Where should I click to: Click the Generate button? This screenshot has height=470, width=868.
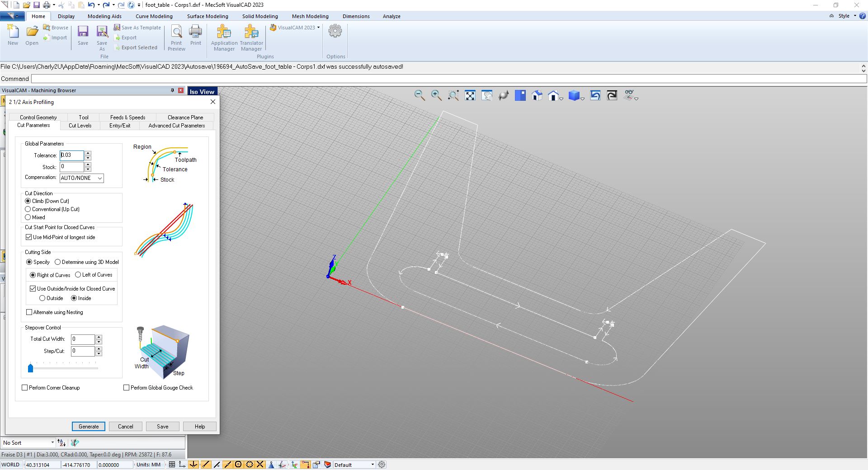89,427
